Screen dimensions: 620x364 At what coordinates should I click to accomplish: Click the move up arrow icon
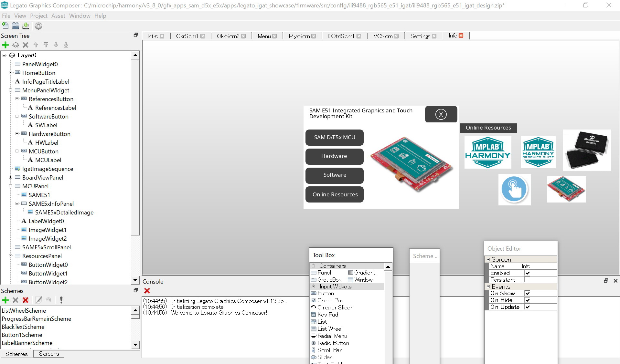36,45
